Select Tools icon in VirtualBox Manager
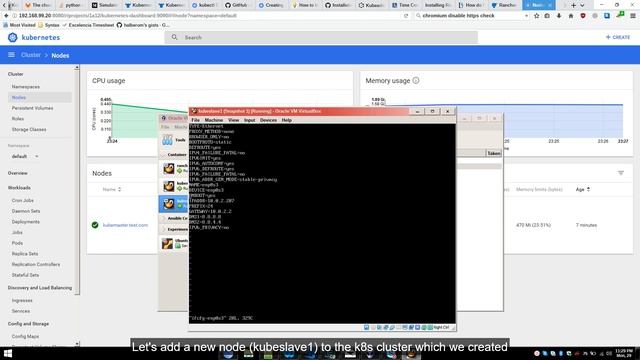This screenshot has height=360, width=640. pyautogui.click(x=167, y=140)
